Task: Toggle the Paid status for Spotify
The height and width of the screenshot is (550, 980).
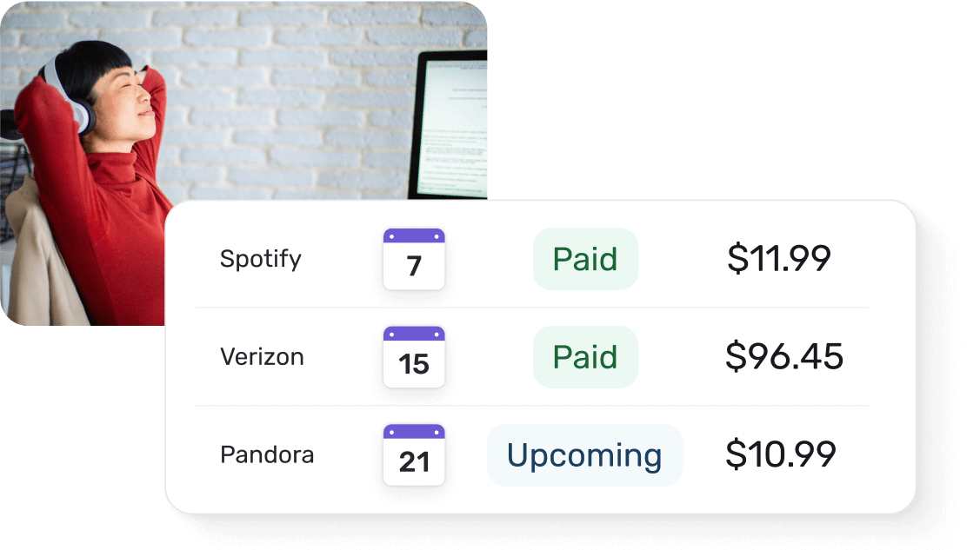Action: 585,258
